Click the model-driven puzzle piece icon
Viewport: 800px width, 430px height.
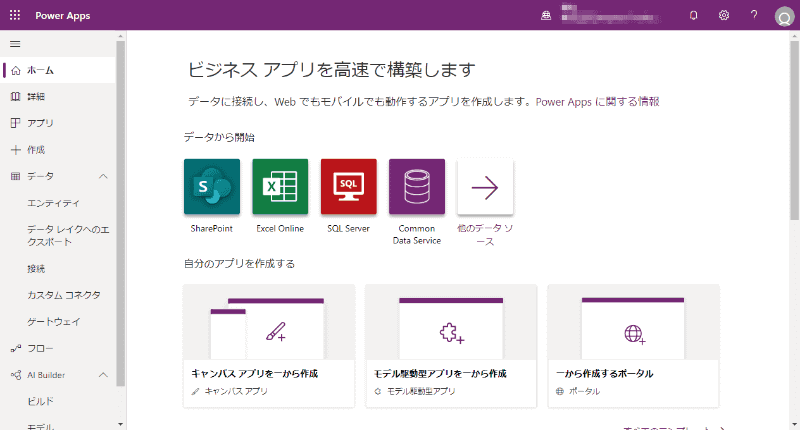click(452, 333)
